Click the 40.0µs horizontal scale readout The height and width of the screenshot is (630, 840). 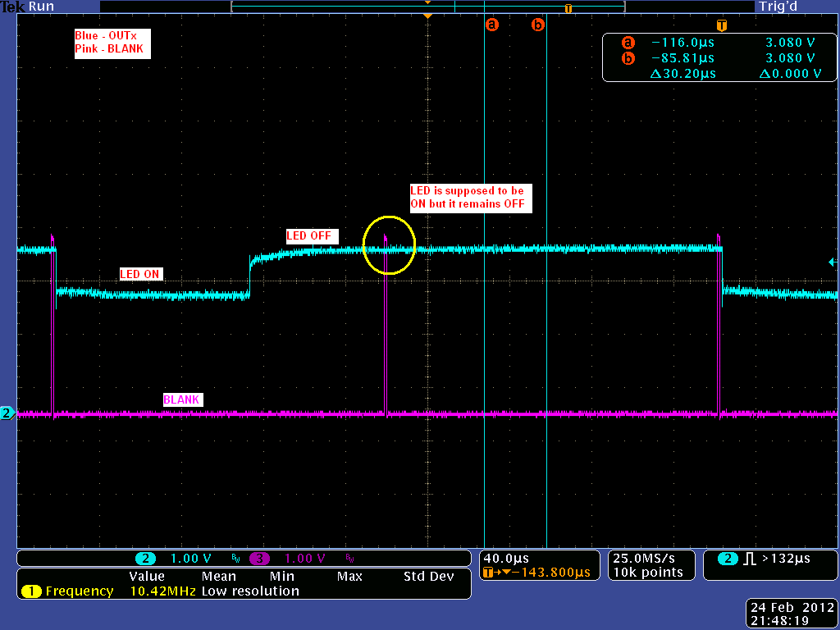505,559
